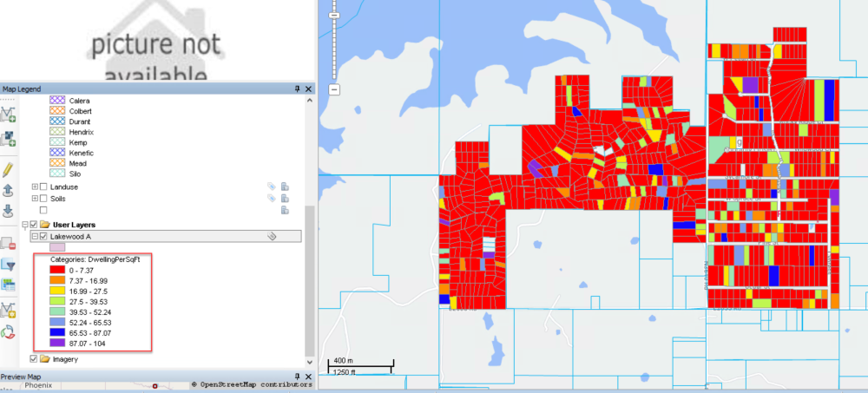This screenshot has height=393, width=868.
Task: Select the User Layers group label
Action: 74,225
